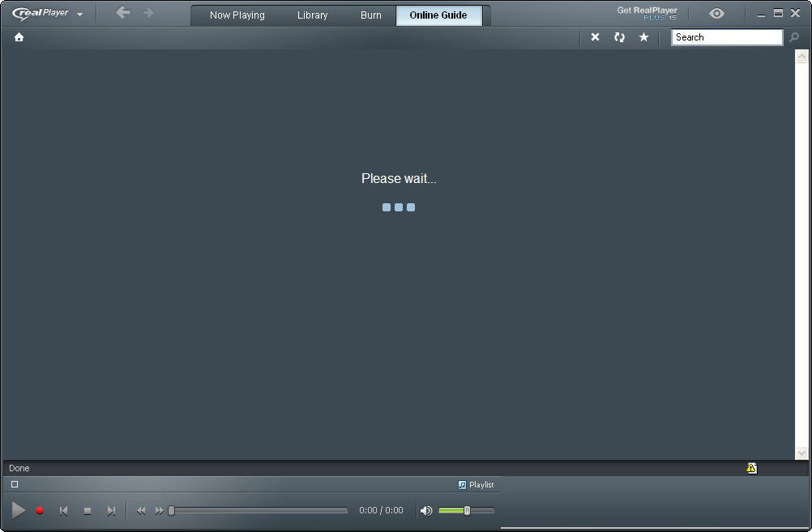
Task: Stop playback with square button
Action: click(88, 511)
